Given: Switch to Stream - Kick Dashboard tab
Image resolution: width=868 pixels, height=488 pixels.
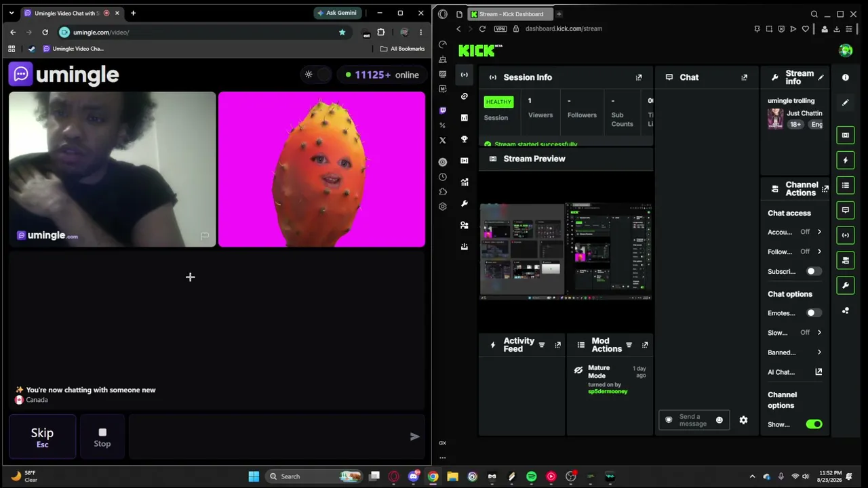Looking at the screenshot, I should click(x=510, y=14).
